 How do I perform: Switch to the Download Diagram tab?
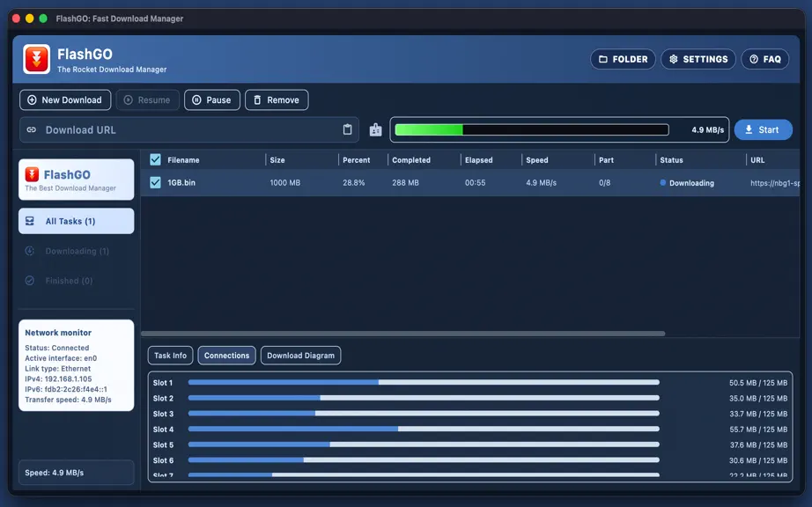301,356
